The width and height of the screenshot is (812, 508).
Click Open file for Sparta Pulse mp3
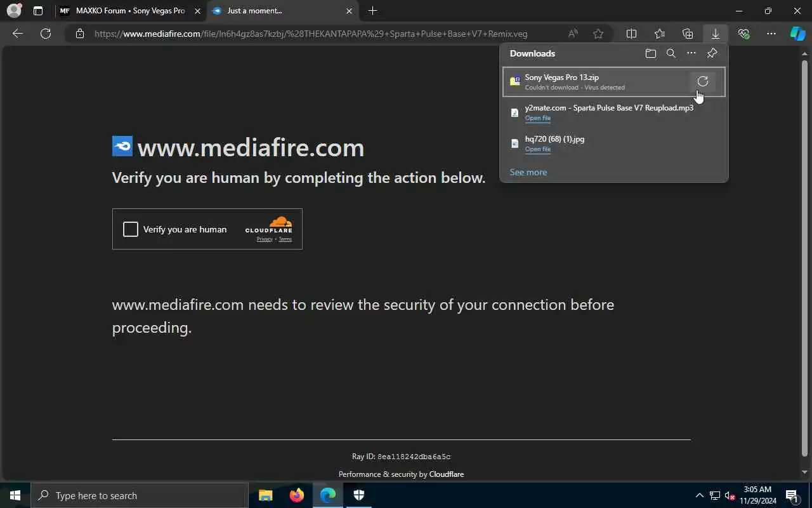[537, 118]
